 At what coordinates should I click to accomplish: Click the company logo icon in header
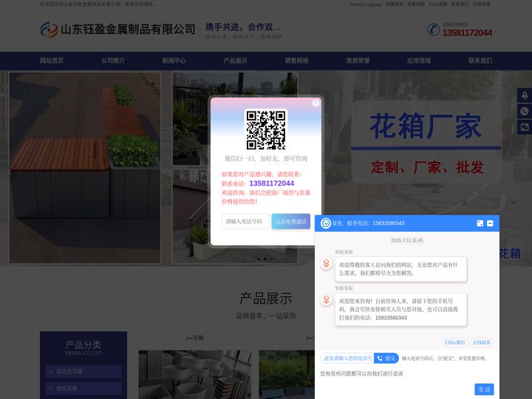49,30
